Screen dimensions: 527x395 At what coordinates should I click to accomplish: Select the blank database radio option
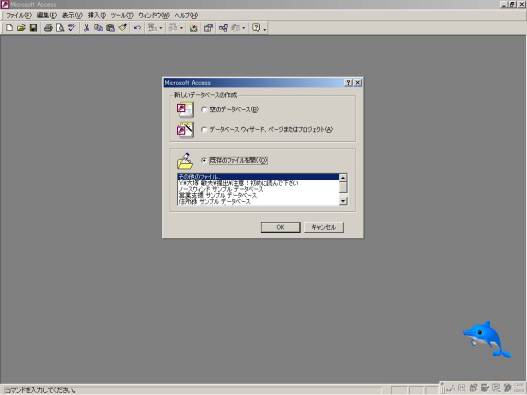(x=204, y=110)
